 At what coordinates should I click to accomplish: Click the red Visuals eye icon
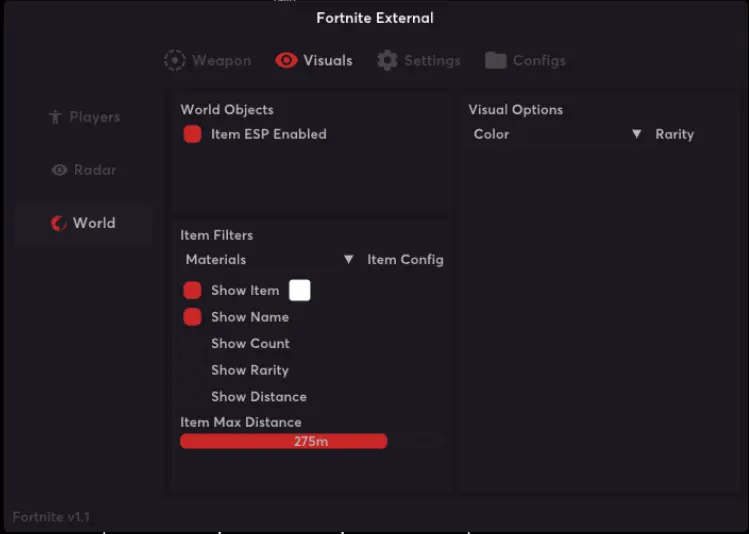tap(286, 61)
